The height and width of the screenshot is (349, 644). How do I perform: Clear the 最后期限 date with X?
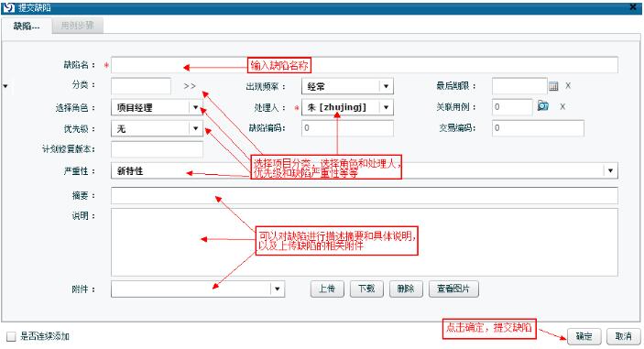coord(568,86)
